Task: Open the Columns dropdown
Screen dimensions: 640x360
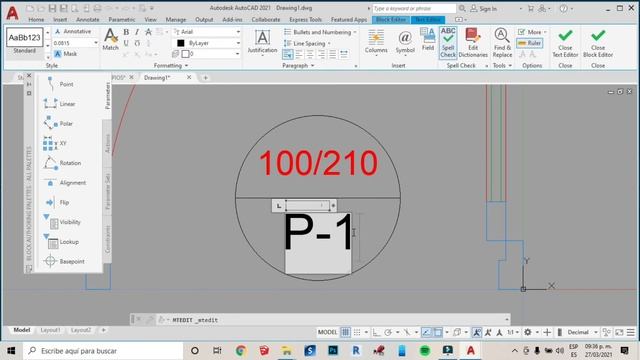Action: click(376, 42)
